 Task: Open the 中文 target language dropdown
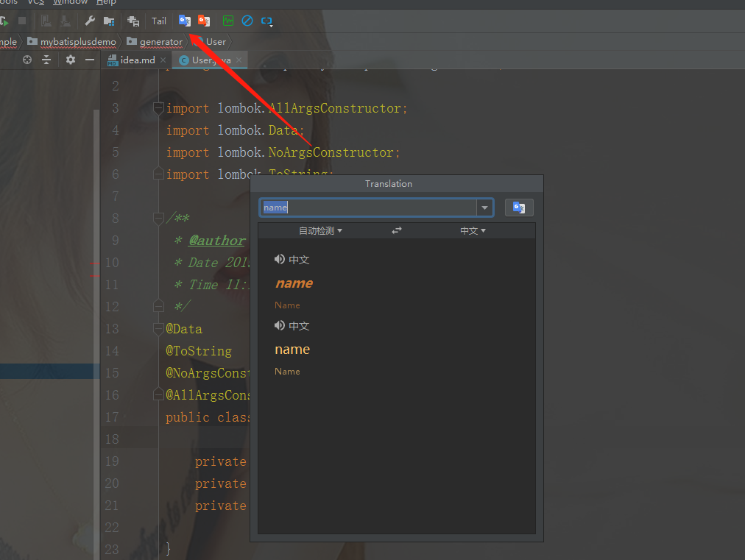tap(473, 231)
